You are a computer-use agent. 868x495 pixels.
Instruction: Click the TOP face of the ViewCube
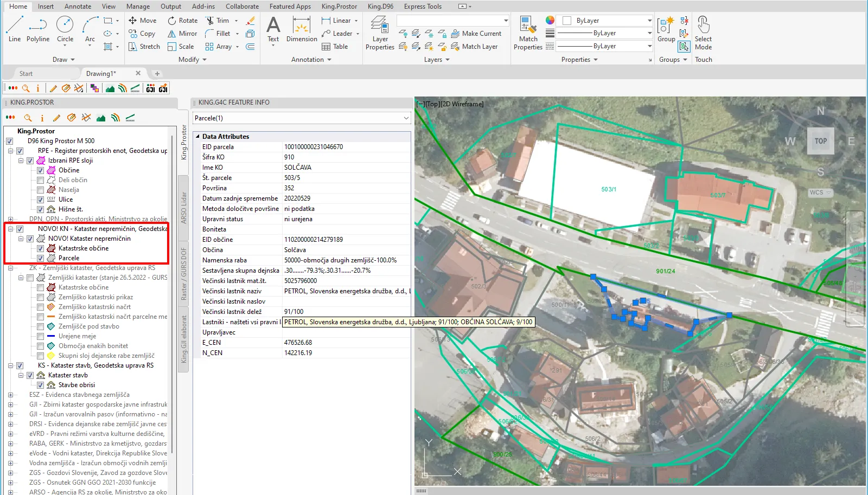[x=820, y=141]
